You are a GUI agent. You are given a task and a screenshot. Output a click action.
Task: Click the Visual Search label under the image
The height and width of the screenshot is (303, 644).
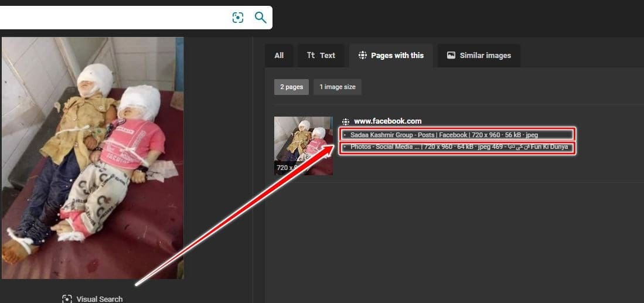pos(100,299)
